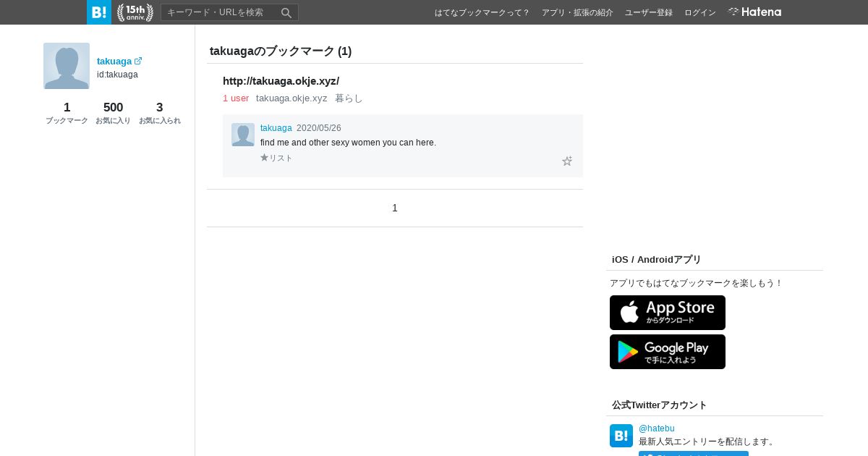Click the external link icon next to takuaga
This screenshot has width=868, height=456.
pyautogui.click(x=138, y=61)
